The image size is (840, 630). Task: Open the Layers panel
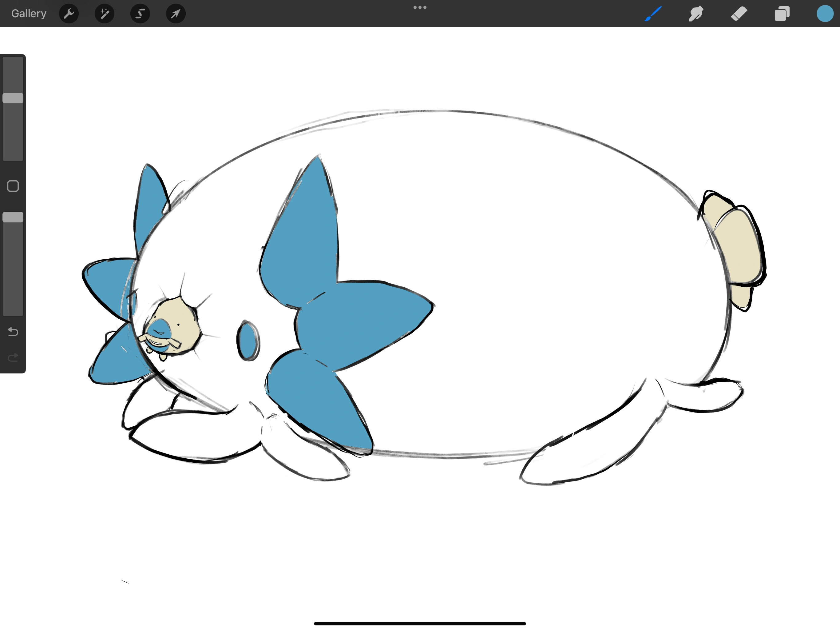[782, 14]
